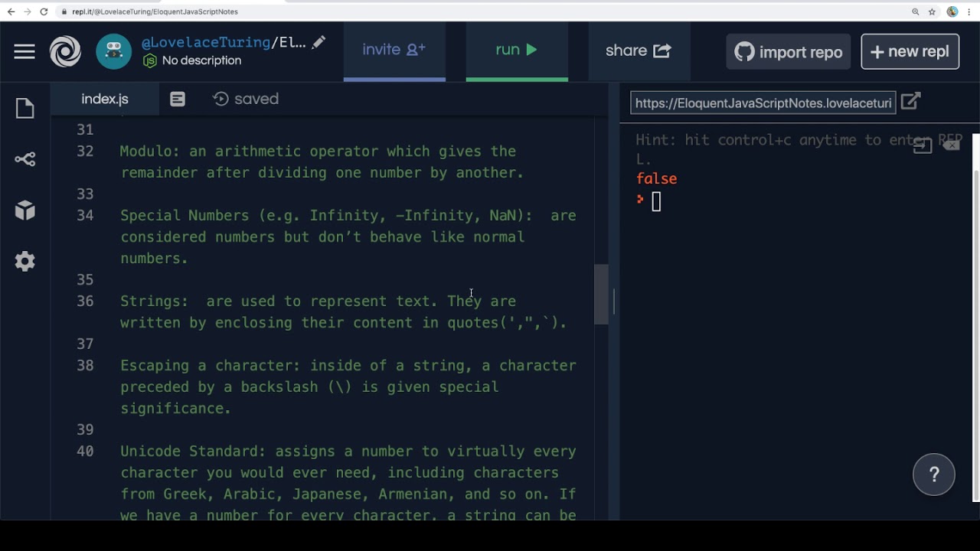Open the hamburger main menu

tap(24, 51)
